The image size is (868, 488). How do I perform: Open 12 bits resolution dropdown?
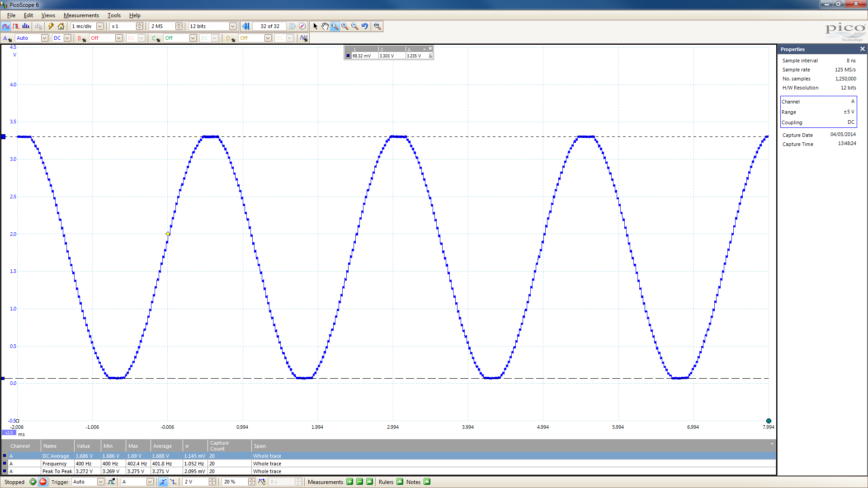pyautogui.click(x=232, y=26)
